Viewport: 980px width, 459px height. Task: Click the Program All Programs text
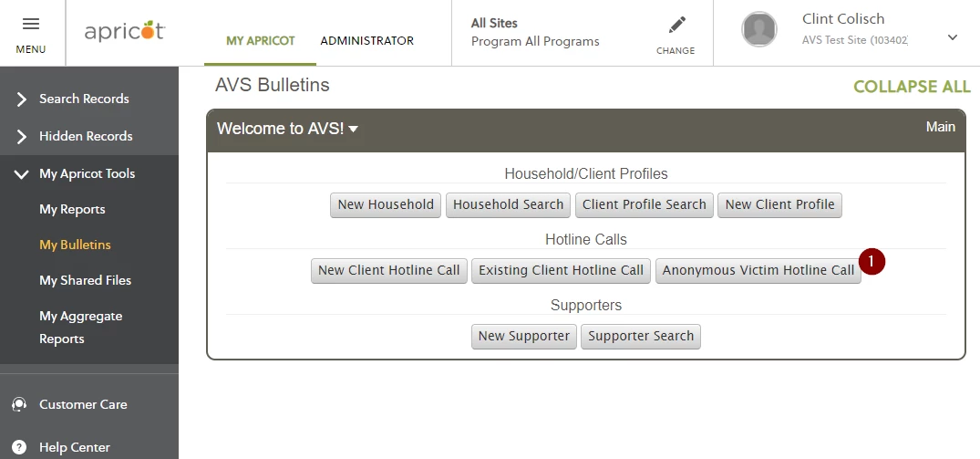coord(535,41)
